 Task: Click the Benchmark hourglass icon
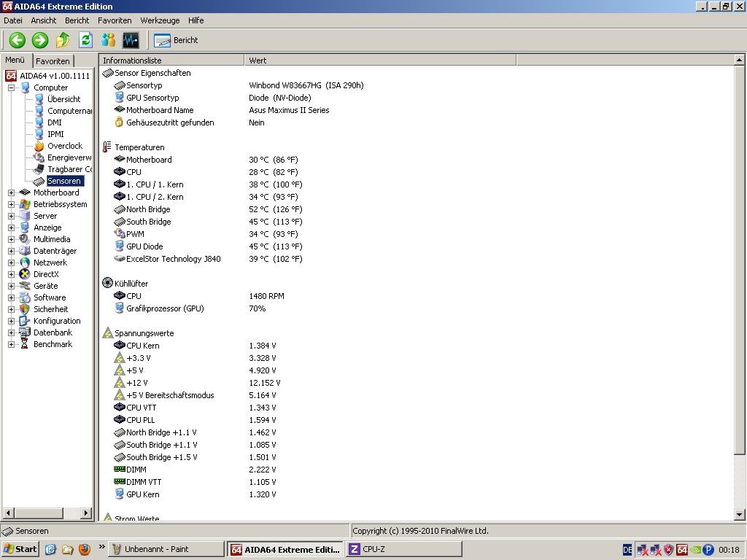coord(25,344)
